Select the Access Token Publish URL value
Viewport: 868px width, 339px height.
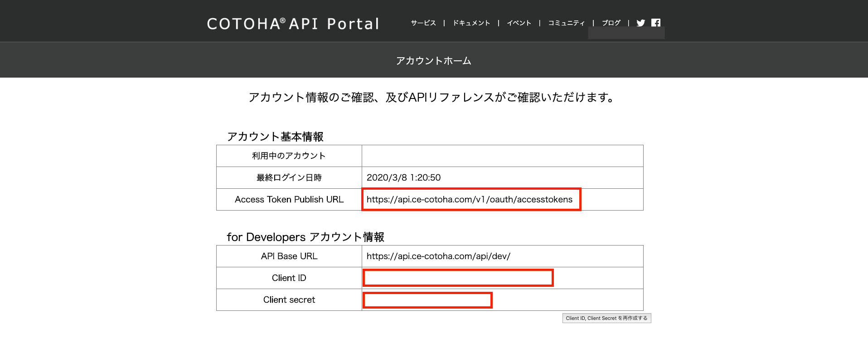point(470,200)
